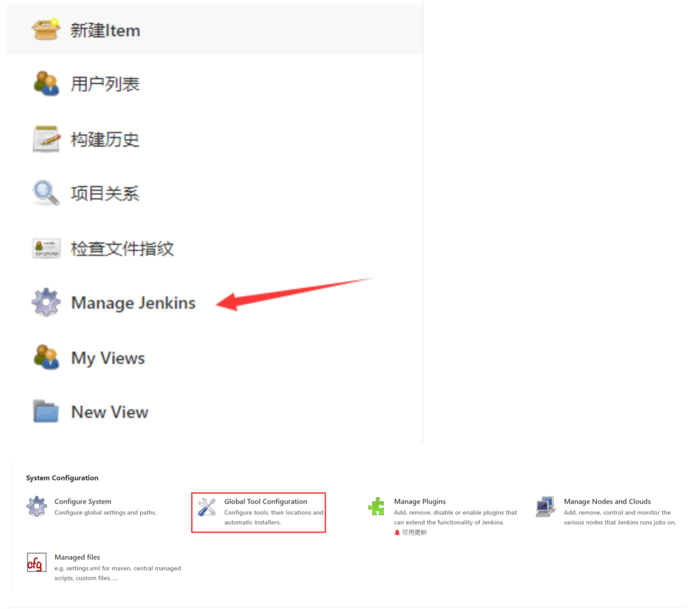Open Manage Nodes and Clouds
The height and width of the screenshot is (609, 700).
click(607, 502)
